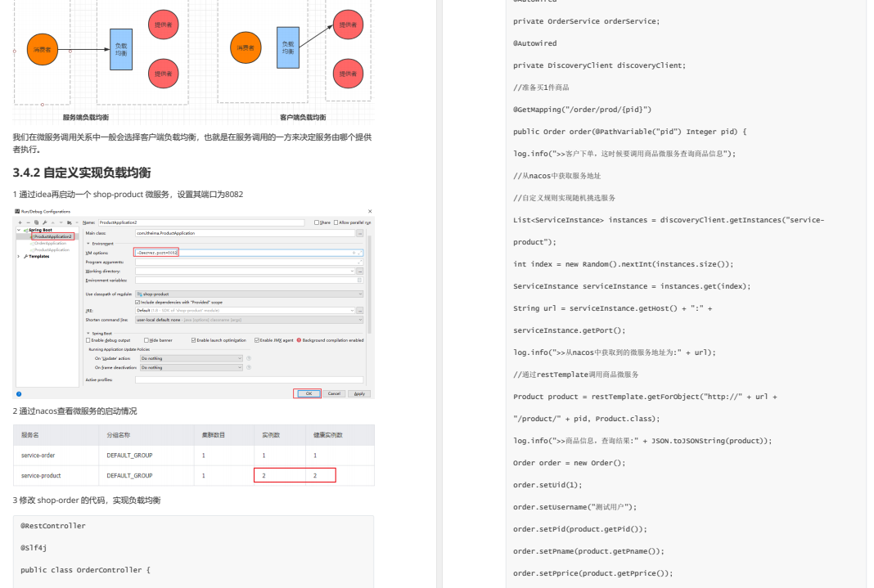
Task: Open the Use classpath of module dropdown
Action: (x=249, y=294)
